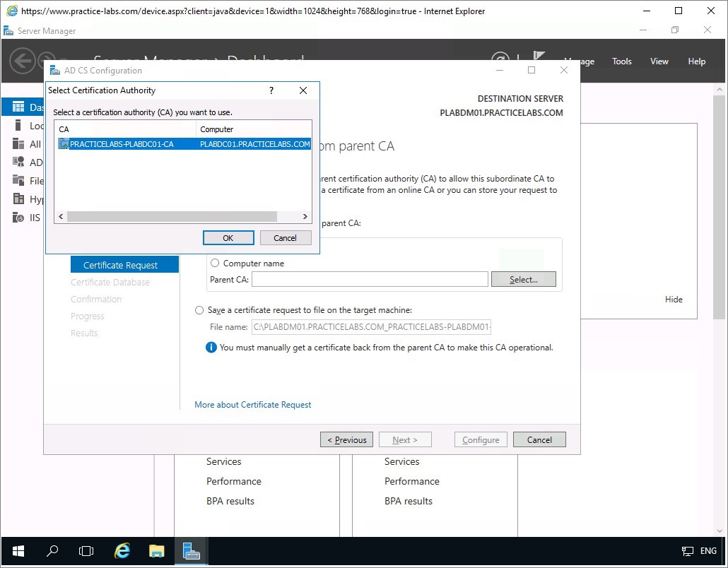This screenshot has height=568, width=728.
Task: Click the horizontal scrollbar thumb in CA list
Action: (x=172, y=216)
